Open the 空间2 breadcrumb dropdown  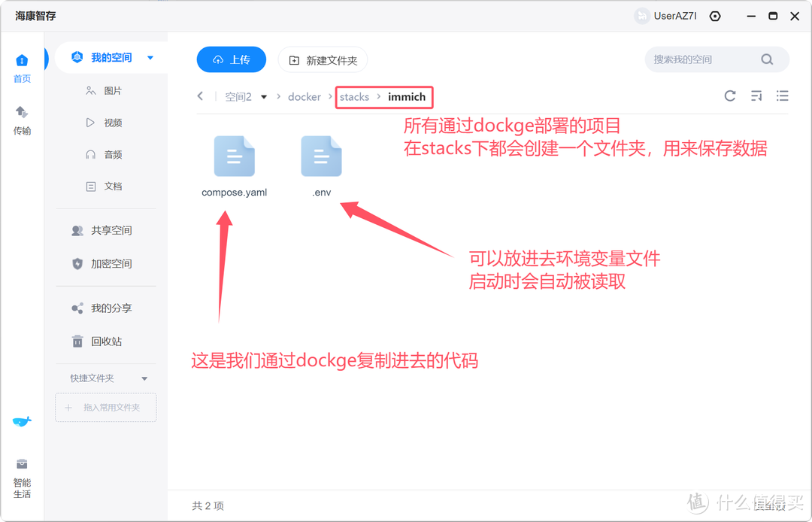(x=263, y=96)
